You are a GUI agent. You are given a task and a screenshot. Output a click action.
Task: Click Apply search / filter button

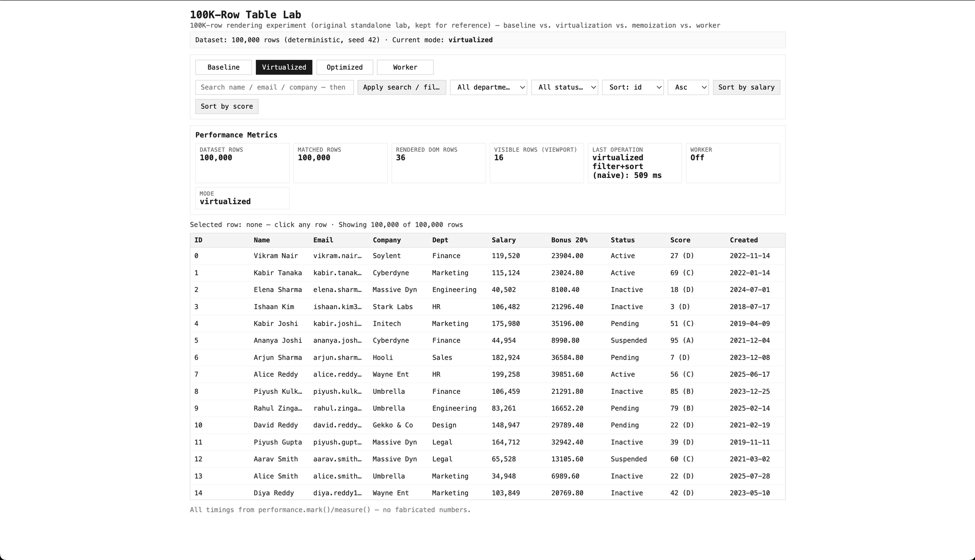pyautogui.click(x=402, y=87)
